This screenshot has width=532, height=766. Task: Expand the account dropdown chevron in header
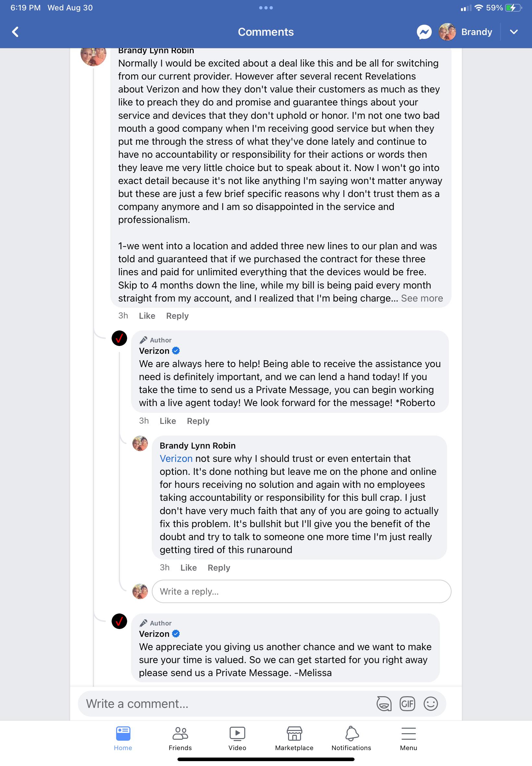click(x=514, y=32)
